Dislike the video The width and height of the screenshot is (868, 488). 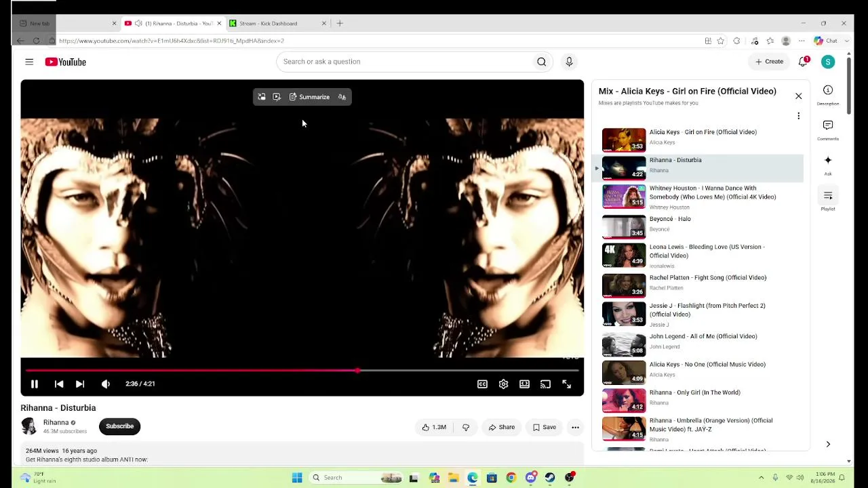(x=466, y=427)
